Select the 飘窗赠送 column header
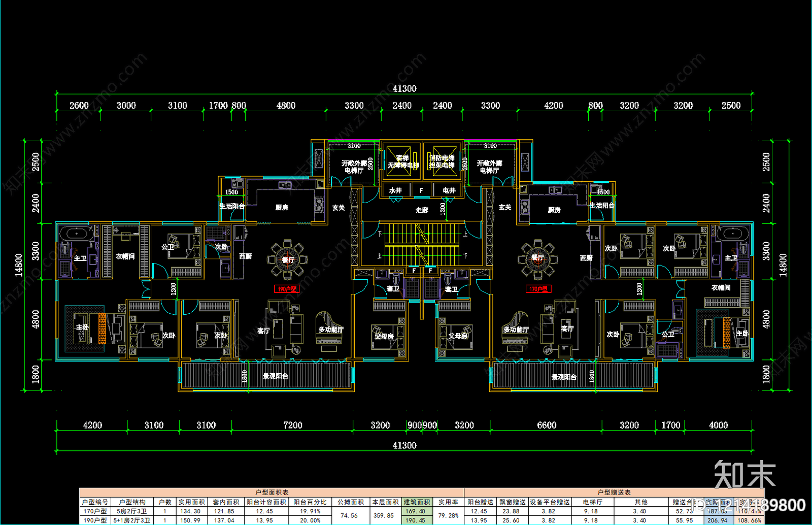This screenshot has width=812, height=525. coord(512,502)
